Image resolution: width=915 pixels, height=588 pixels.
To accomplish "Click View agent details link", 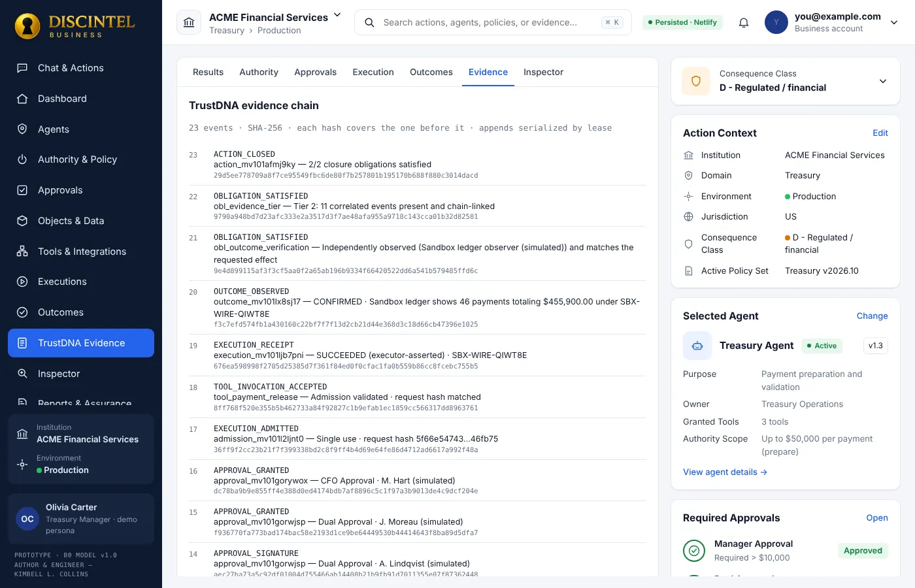I will pos(725,472).
